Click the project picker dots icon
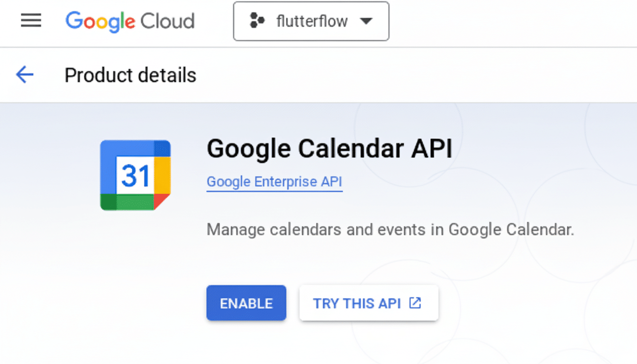 (x=256, y=21)
